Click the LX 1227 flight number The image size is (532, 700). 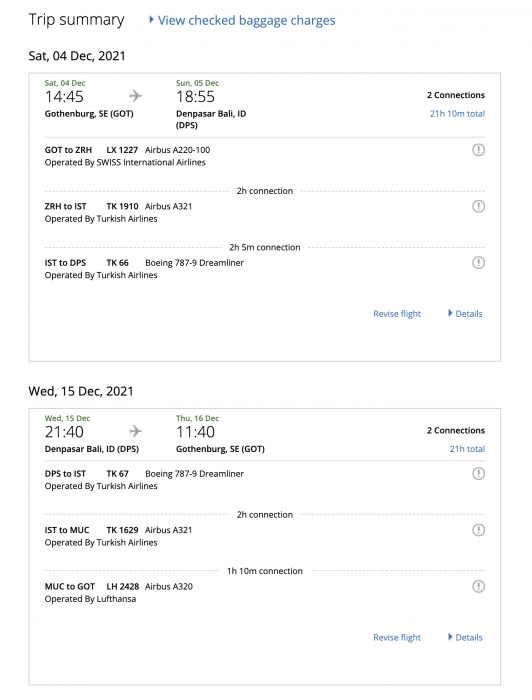(122, 150)
